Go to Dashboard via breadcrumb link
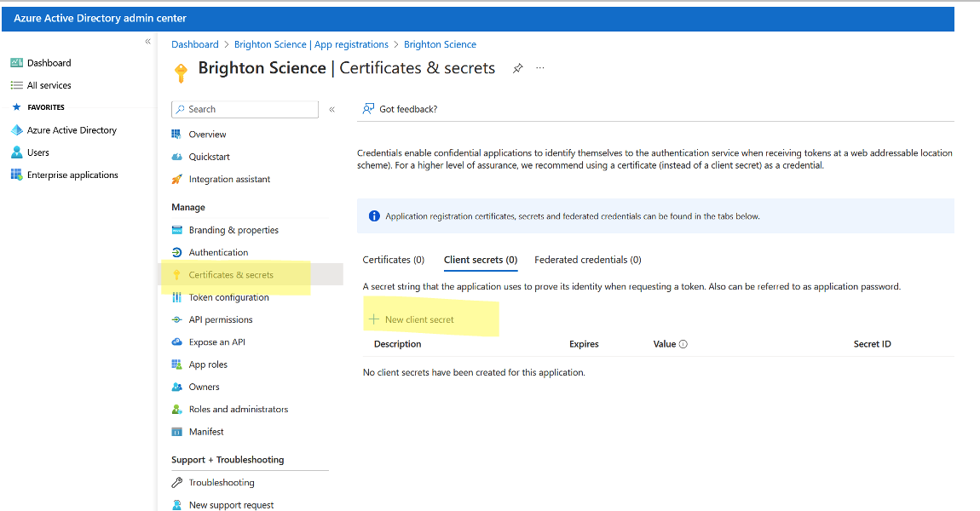Image resolution: width=980 pixels, height=511 pixels. [x=194, y=44]
